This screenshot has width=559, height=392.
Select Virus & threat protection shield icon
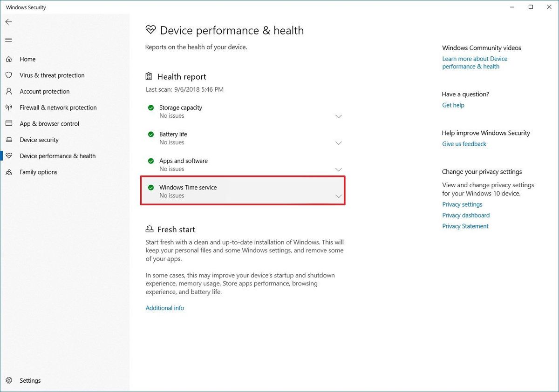pos(9,75)
